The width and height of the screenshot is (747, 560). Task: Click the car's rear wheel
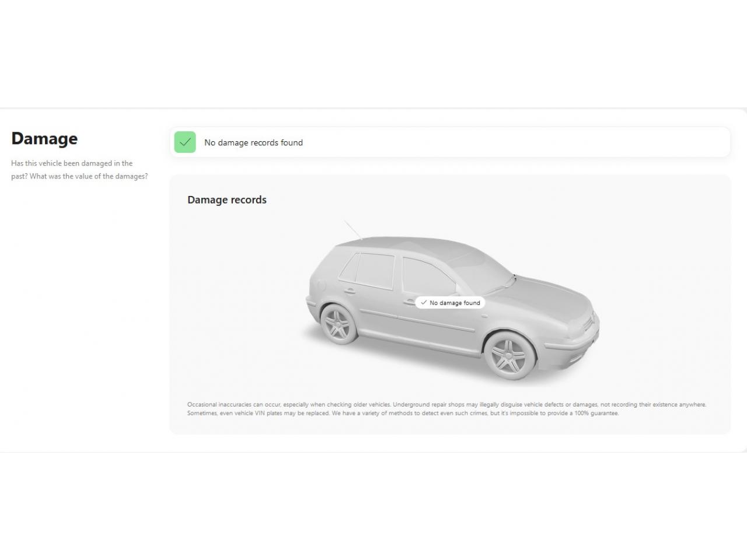tap(338, 324)
